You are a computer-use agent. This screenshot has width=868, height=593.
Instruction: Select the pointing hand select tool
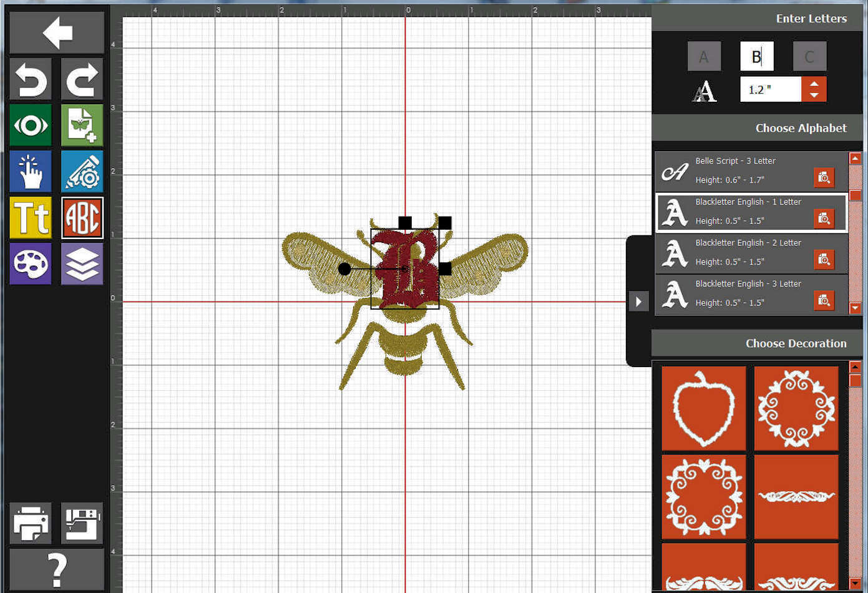(x=31, y=171)
